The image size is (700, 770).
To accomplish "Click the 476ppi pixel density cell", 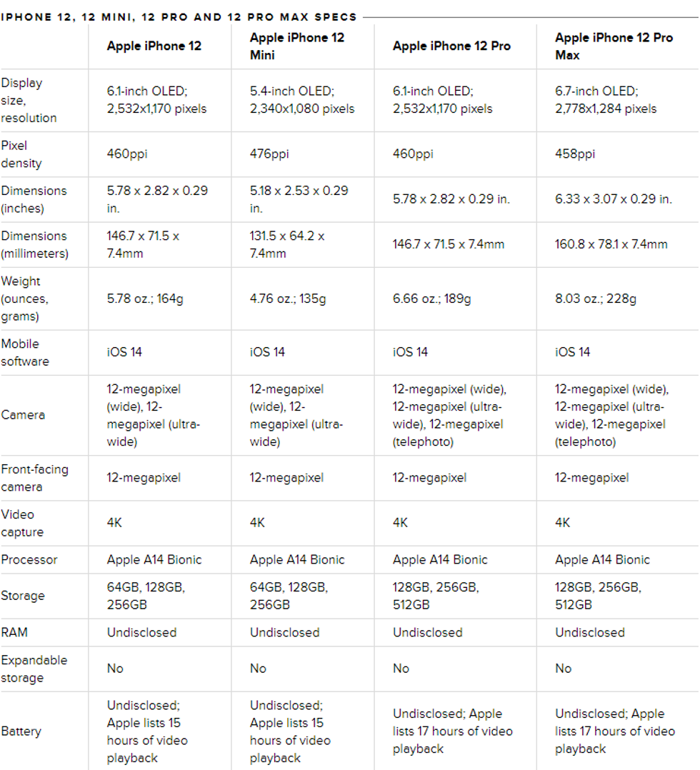I will pos(269,154).
